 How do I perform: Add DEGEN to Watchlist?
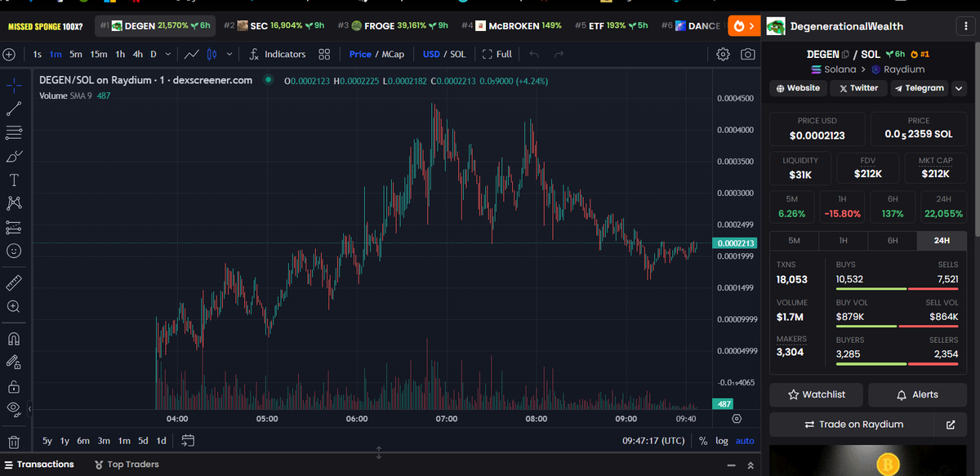point(816,394)
